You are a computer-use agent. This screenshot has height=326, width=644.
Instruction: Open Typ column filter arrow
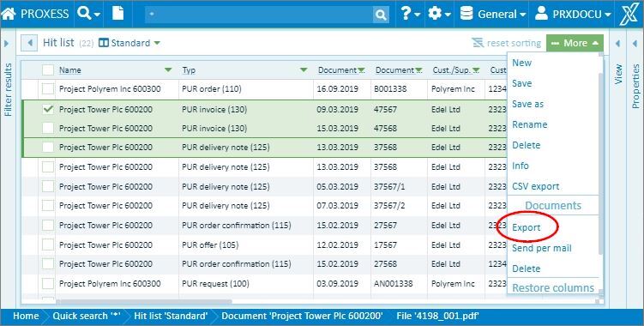[x=304, y=70]
